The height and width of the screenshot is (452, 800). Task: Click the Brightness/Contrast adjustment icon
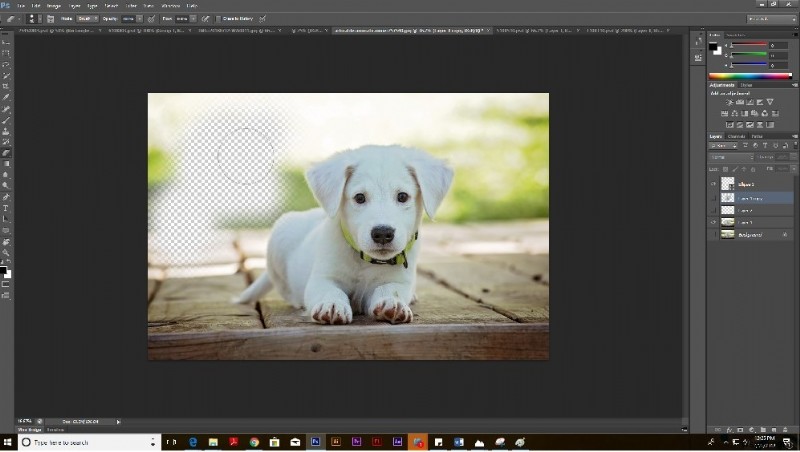(730, 102)
